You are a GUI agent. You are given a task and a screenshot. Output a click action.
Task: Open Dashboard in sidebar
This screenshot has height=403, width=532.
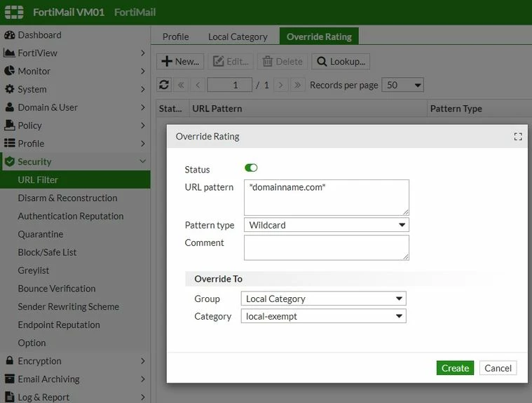tap(39, 35)
